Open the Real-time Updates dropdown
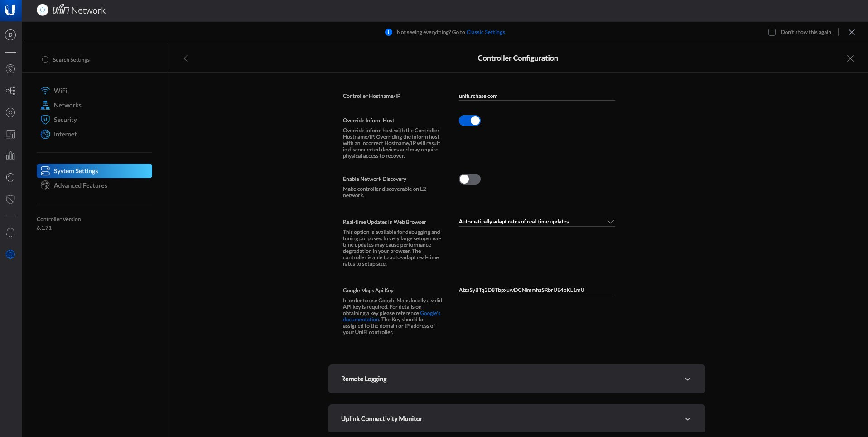Screen dimensions: 868x437 tap(537, 222)
